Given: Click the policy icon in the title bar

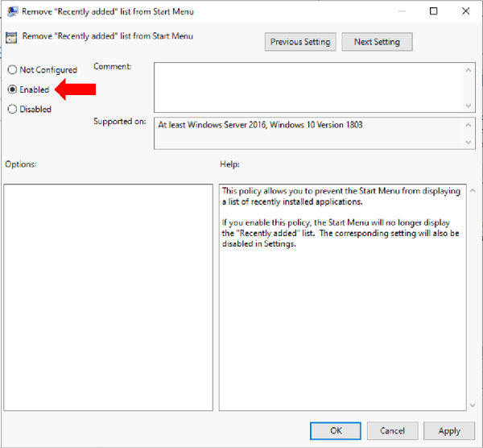Looking at the screenshot, I should [10, 11].
